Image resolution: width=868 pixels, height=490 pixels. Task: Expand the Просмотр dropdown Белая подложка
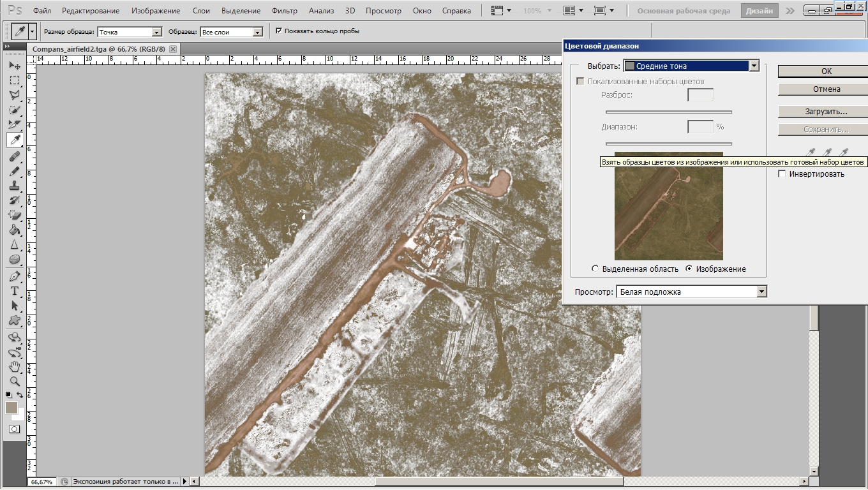761,292
